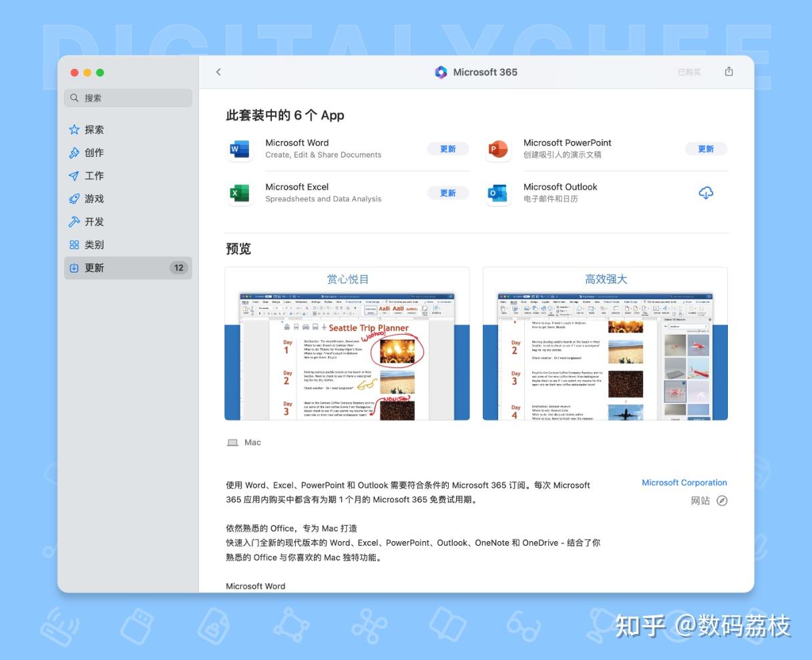Viewport: 812px width, 660px height.
Task: Update Microsoft Excel with the 更新 button
Action: [x=448, y=193]
